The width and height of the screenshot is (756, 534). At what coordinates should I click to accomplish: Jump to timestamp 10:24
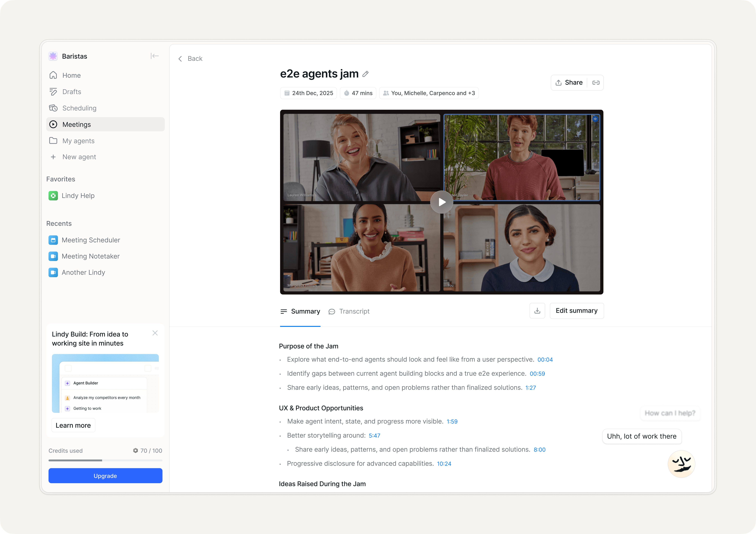tap(444, 464)
